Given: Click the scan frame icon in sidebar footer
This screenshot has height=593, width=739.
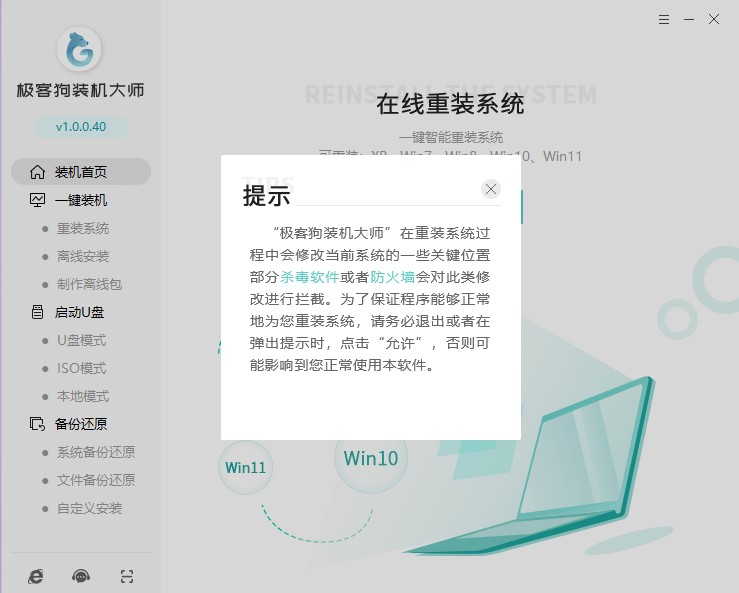Looking at the screenshot, I should coord(126,576).
